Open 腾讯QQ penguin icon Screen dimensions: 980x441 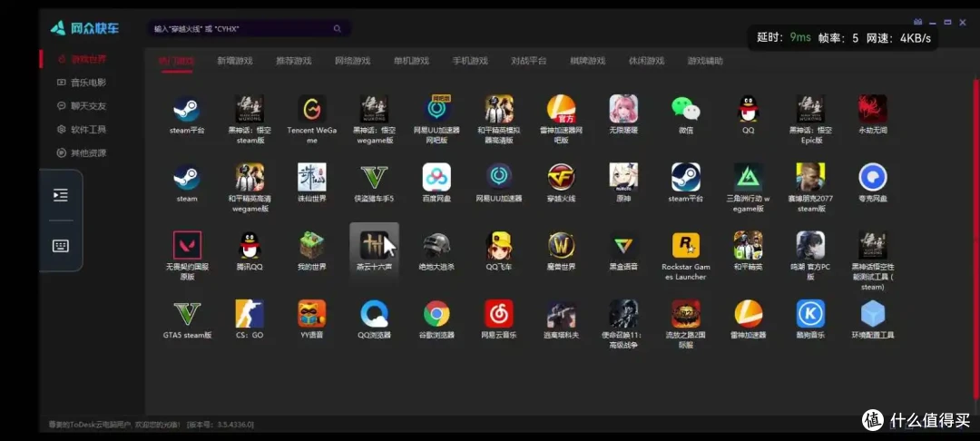coord(250,245)
